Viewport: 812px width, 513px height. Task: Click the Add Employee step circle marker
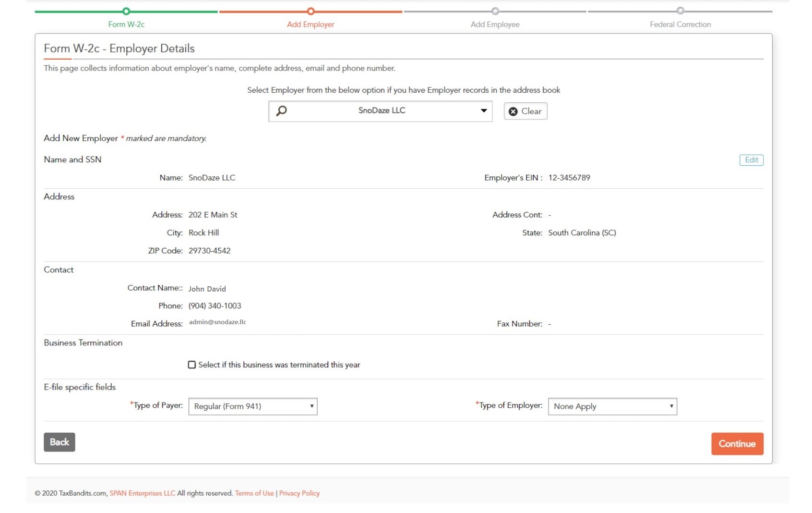pyautogui.click(x=495, y=11)
